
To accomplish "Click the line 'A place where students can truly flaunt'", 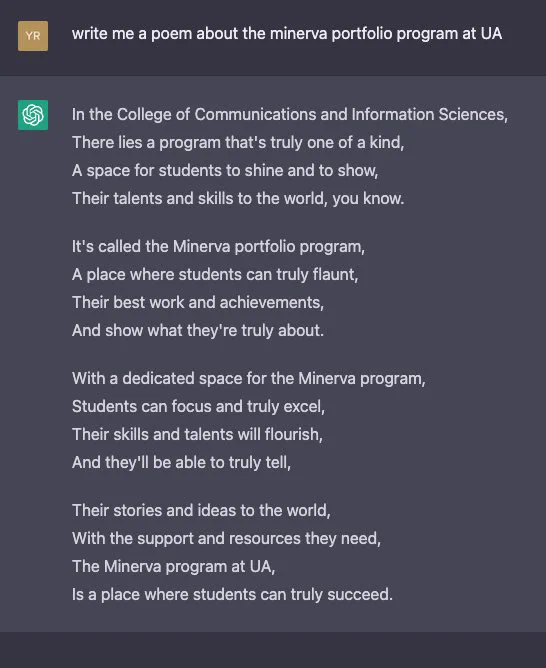I will click(x=215, y=274).
